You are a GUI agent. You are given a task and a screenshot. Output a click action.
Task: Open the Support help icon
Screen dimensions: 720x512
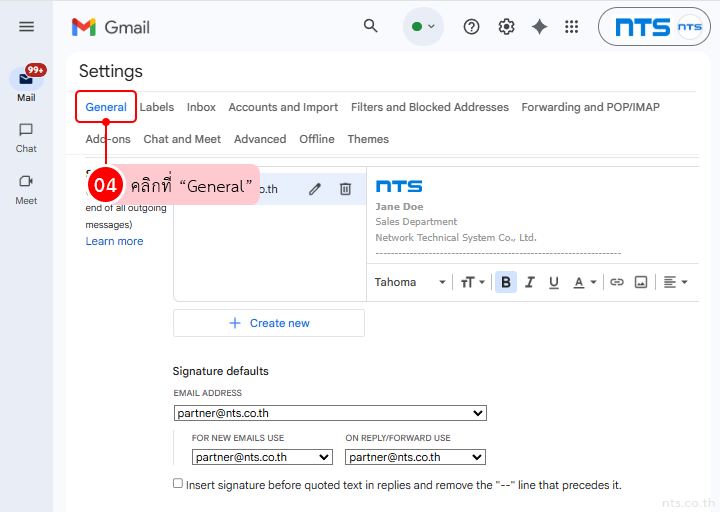pos(471,27)
